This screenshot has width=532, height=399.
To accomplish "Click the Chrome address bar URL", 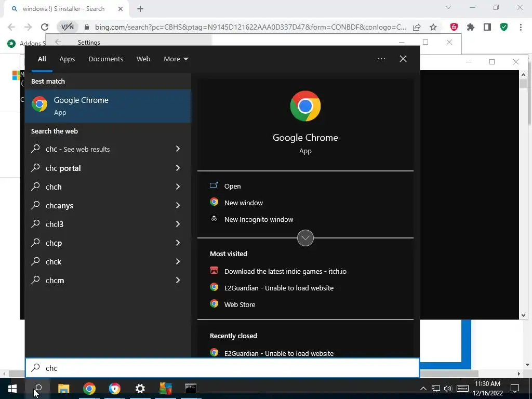I will click(250, 27).
